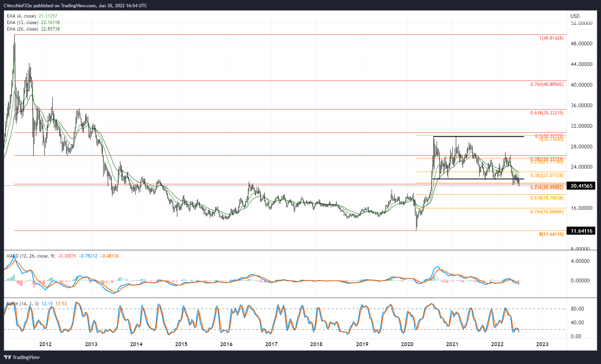
Task: Select the EMA (26, close) indicator label
Action: click(x=23, y=29)
